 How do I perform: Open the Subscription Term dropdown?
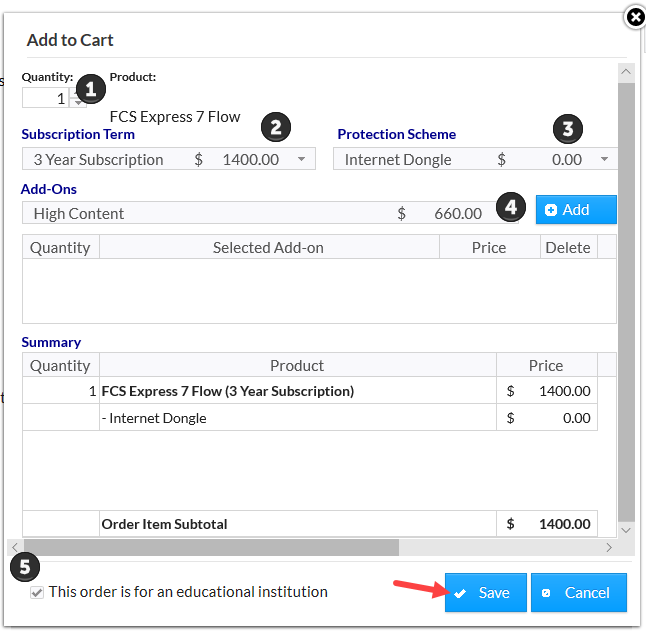pos(169,159)
